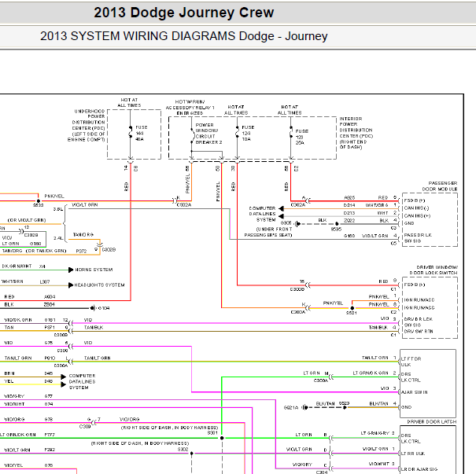Viewport: 476px width, 474px height.
Task: Select the 'HOT W/ RUN/ACCESSORY RELAY 1 ENERGIZED' text
Action: coord(190,108)
